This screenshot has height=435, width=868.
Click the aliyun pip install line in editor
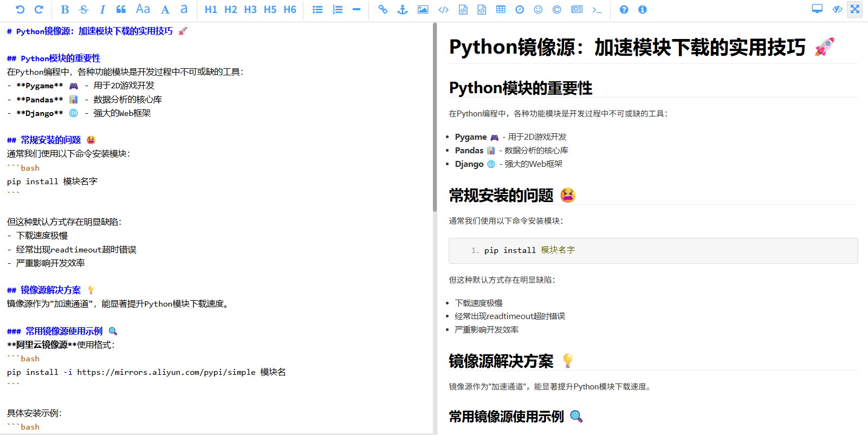tap(146, 372)
